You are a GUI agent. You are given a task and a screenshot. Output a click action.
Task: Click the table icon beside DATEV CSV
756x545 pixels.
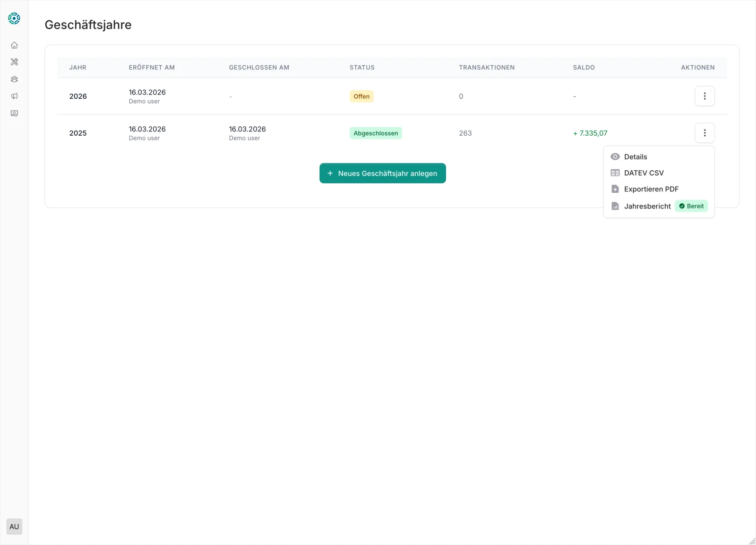[615, 173]
